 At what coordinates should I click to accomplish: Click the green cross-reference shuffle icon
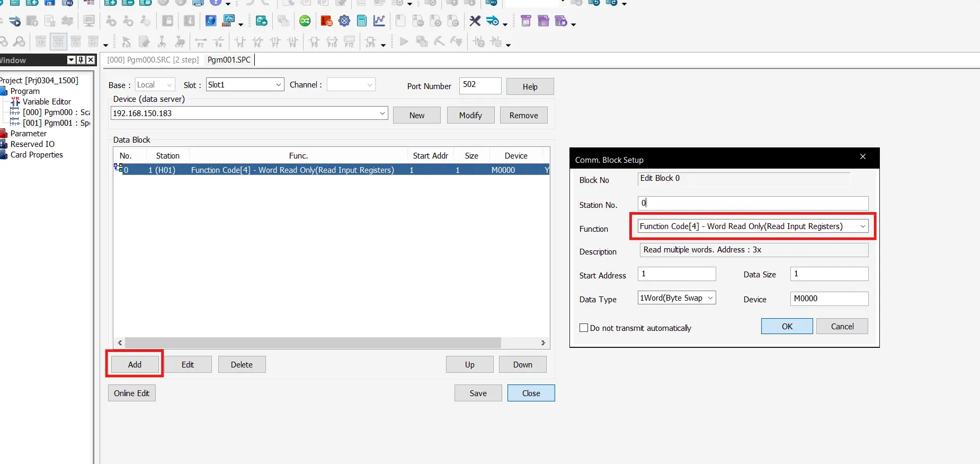coord(305,21)
